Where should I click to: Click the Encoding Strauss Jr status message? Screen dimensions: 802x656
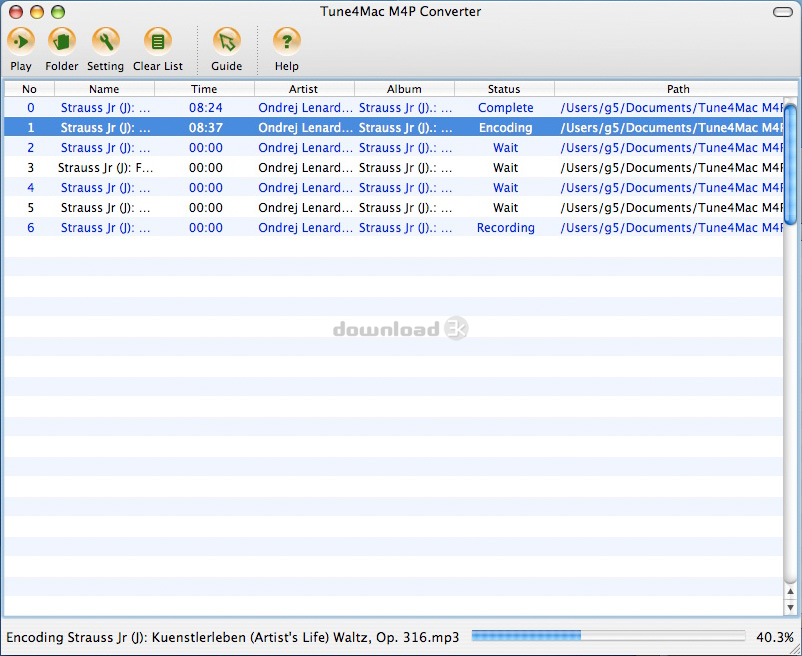pyautogui.click(x=233, y=637)
